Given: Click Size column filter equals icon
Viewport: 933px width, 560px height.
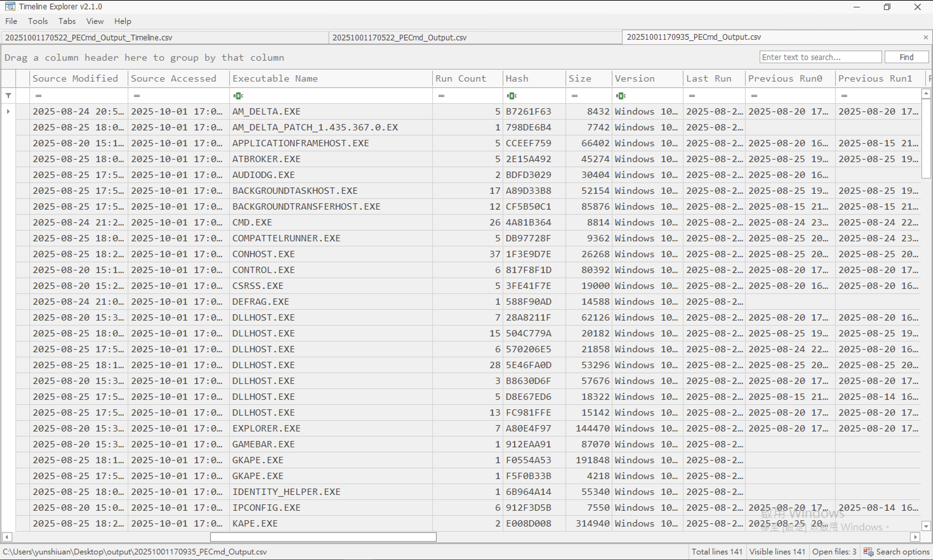Looking at the screenshot, I should pyautogui.click(x=574, y=96).
